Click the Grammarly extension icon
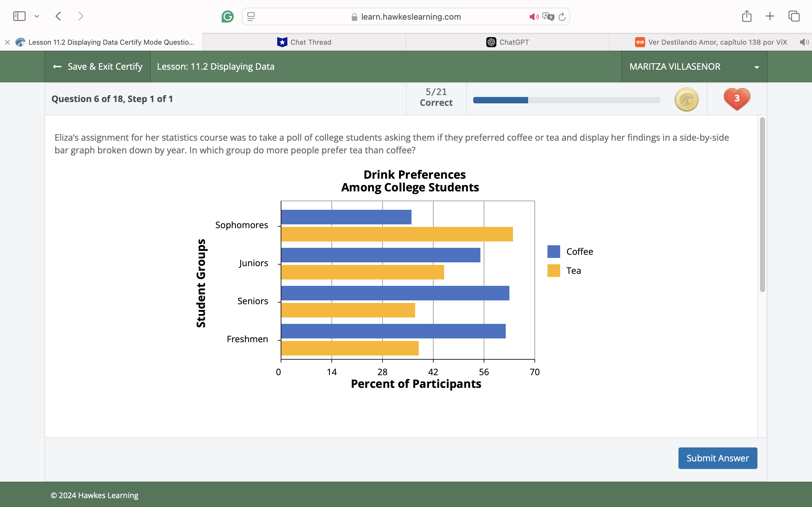 [227, 16]
